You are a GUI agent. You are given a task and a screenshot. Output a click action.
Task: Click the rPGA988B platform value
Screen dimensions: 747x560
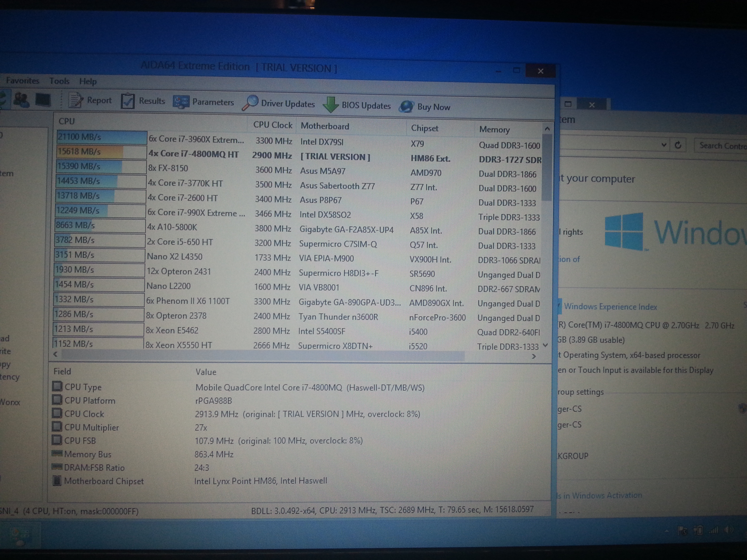tap(214, 401)
